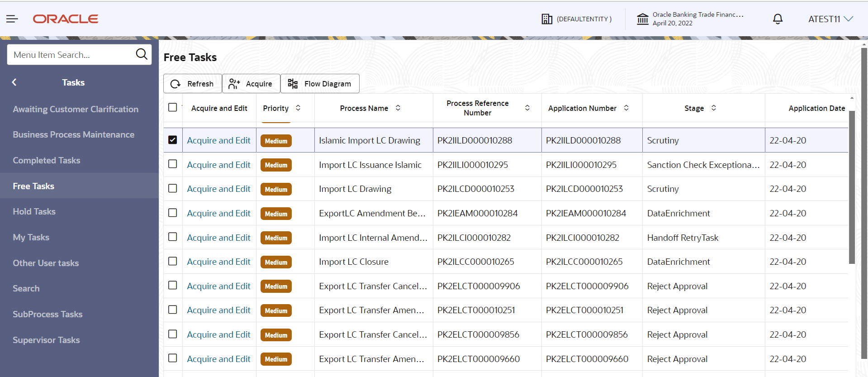Click the Medium priority badge for PK2IILI000010295
The width and height of the screenshot is (868, 377).
click(276, 165)
